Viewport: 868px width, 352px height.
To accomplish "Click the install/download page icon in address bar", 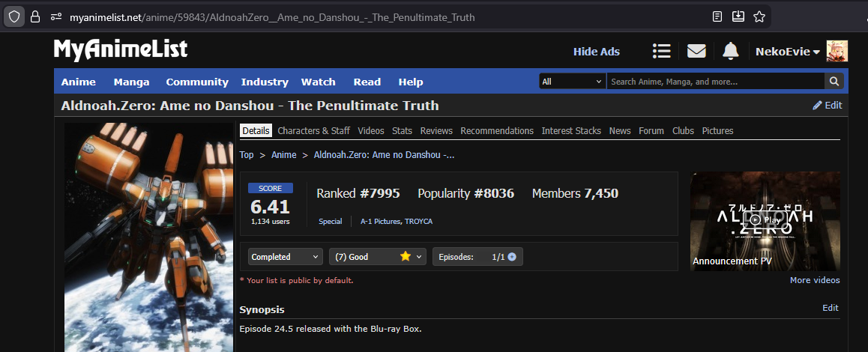I will (738, 16).
